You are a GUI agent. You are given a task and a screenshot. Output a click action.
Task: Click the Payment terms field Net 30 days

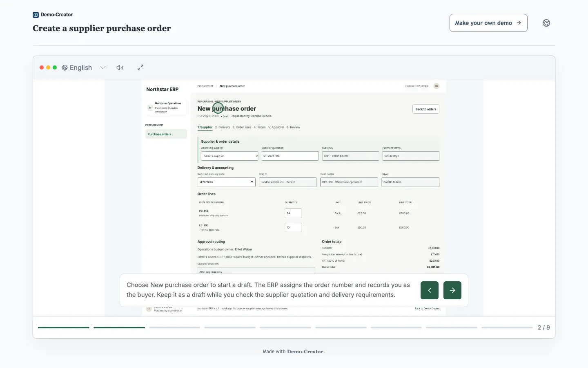411,156
